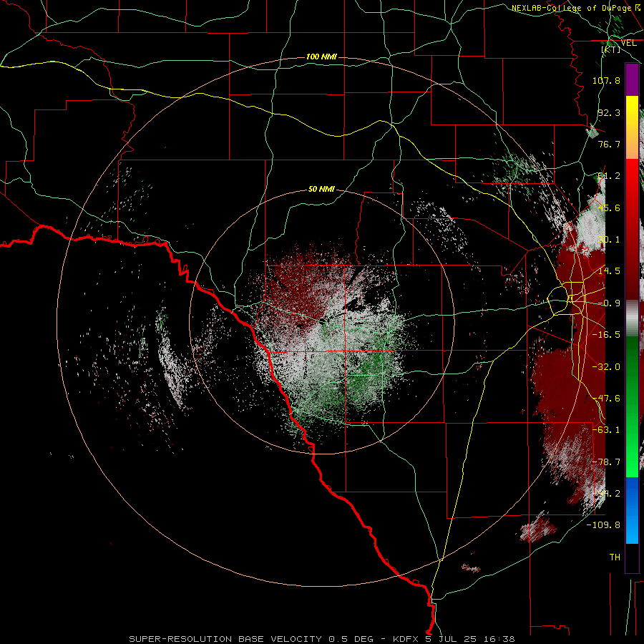Click the -63.1 velocity scale value
The image size is (644, 644).
(606, 430)
